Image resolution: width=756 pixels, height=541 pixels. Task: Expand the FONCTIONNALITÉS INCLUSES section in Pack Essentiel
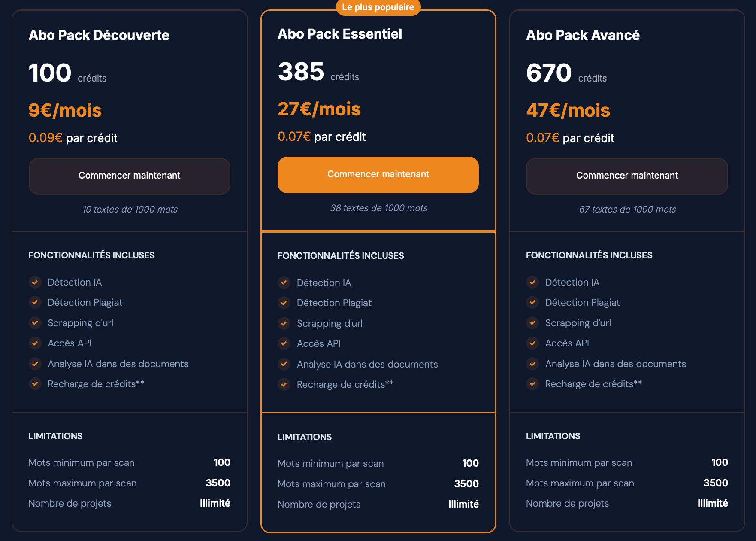[x=341, y=255]
